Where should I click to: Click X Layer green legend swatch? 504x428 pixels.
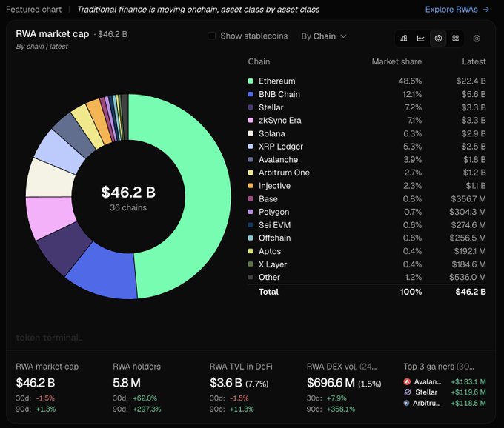pyautogui.click(x=251, y=264)
